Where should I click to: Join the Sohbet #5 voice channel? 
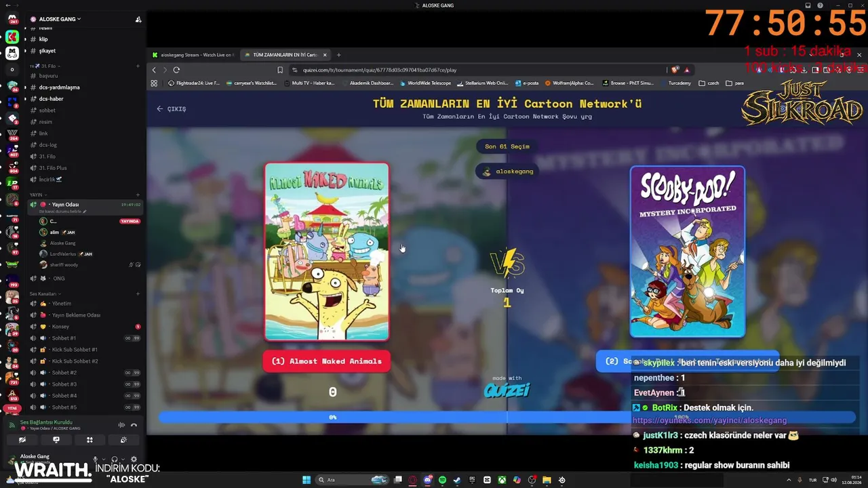pyautogui.click(x=85, y=407)
